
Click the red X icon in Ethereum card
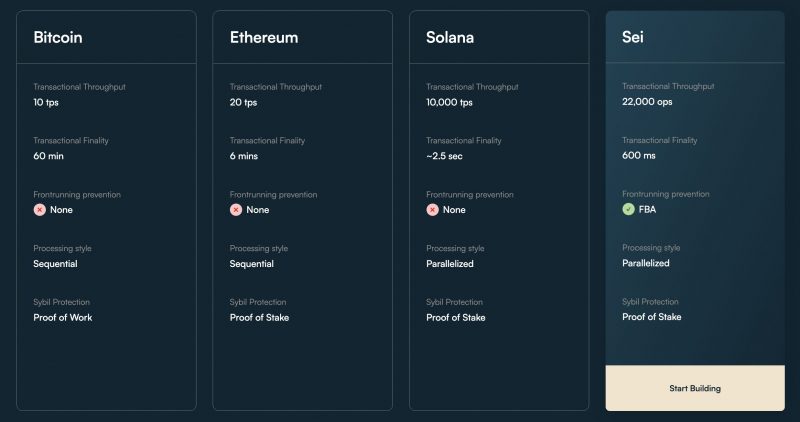[236, 210]
